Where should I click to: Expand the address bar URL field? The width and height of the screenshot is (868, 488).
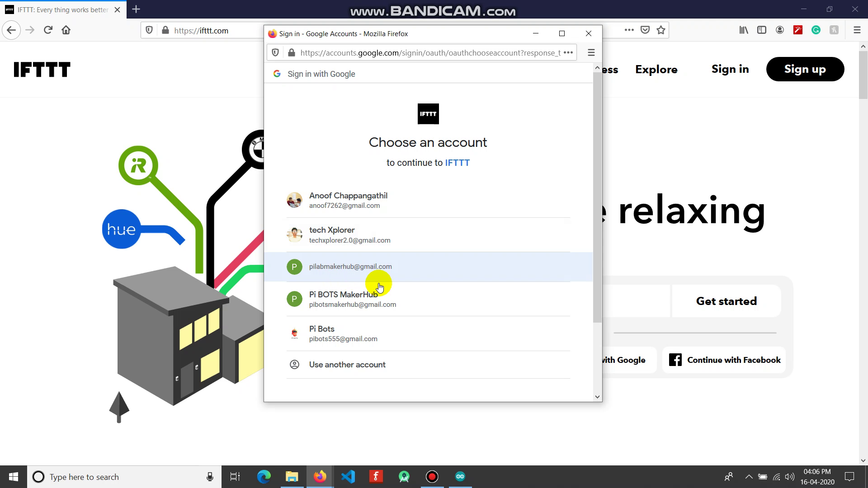click(569, 52)
